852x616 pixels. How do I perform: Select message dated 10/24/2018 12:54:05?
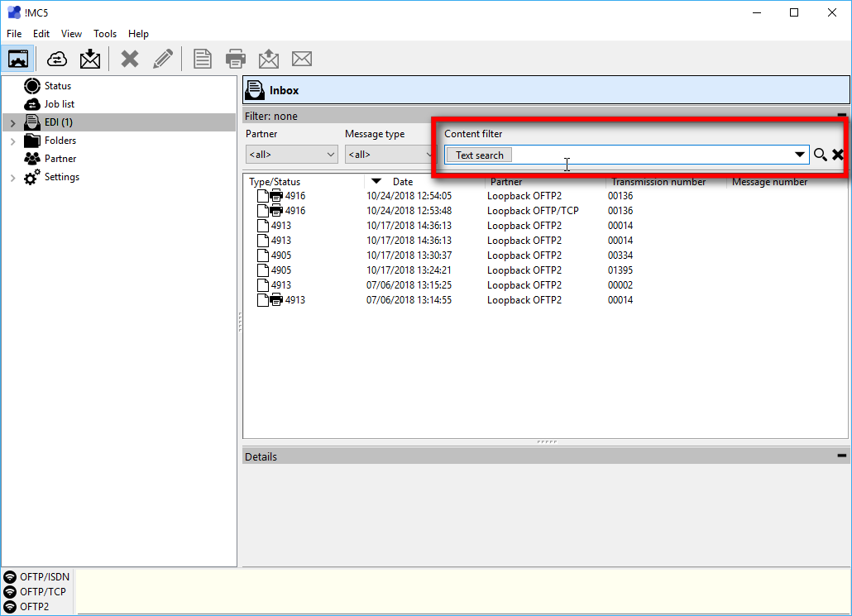[x=545, y=196]
